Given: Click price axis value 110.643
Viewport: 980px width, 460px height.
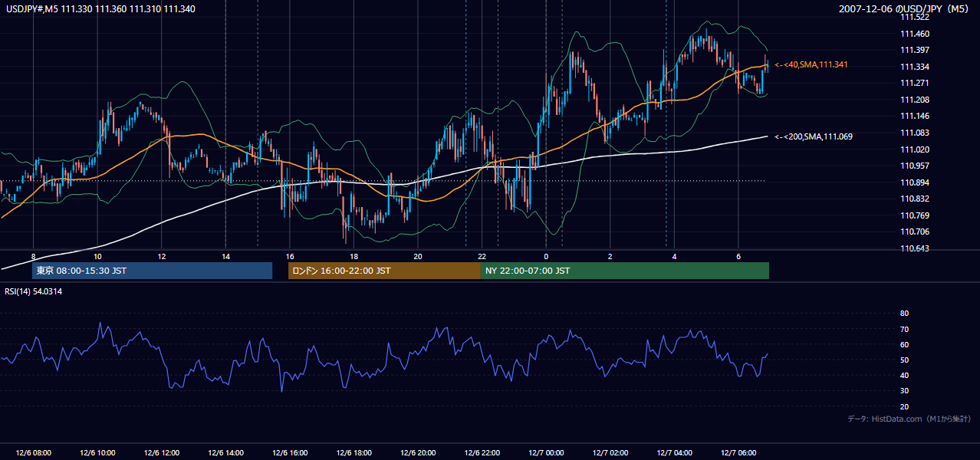Looking at the screenshot, I should [x=913, y=248].
